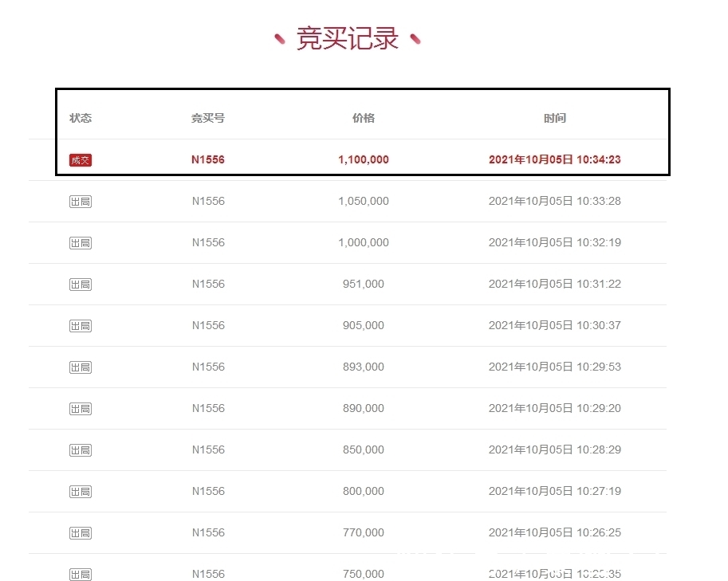Screen dimensions: 728x581
Task: Click the time 2021年10月05日 10:34:23
Action: (555, 159)
